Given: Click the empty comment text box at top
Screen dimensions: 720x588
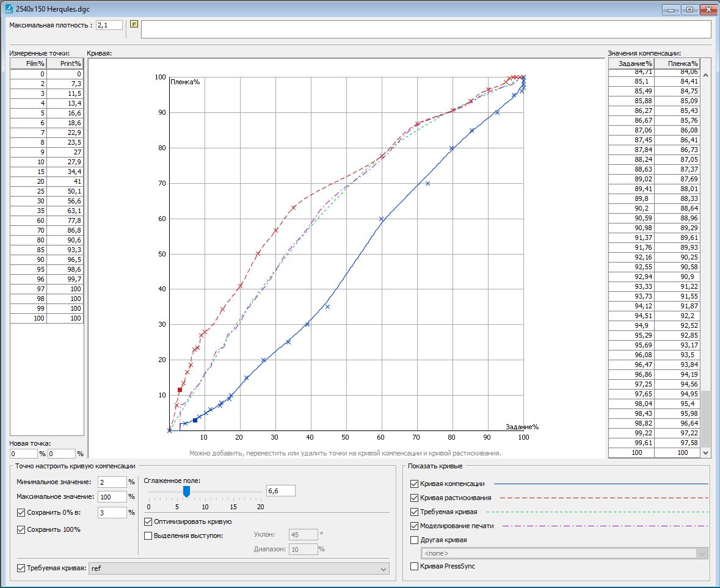Looking at the screenshot, I should 426,29.
